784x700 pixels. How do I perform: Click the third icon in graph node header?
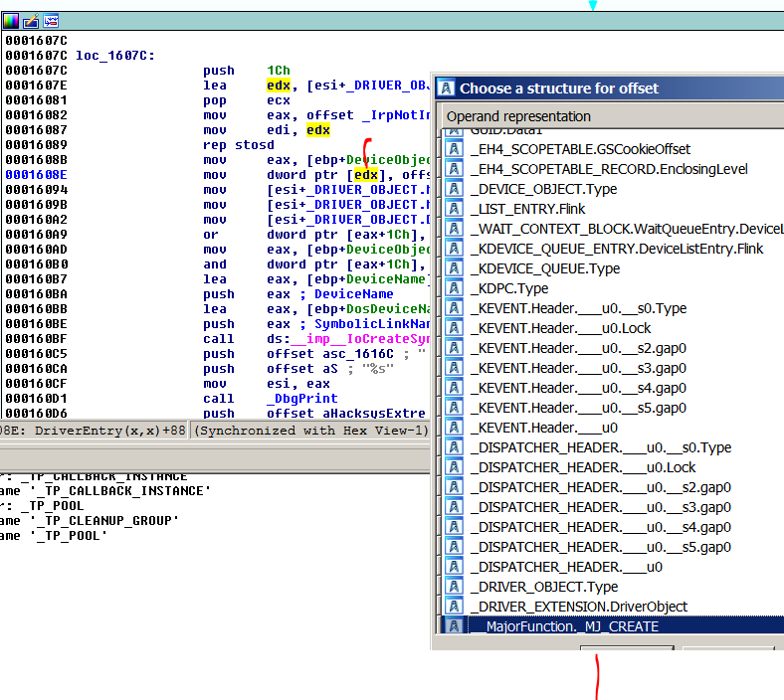(x=50, y=20)
